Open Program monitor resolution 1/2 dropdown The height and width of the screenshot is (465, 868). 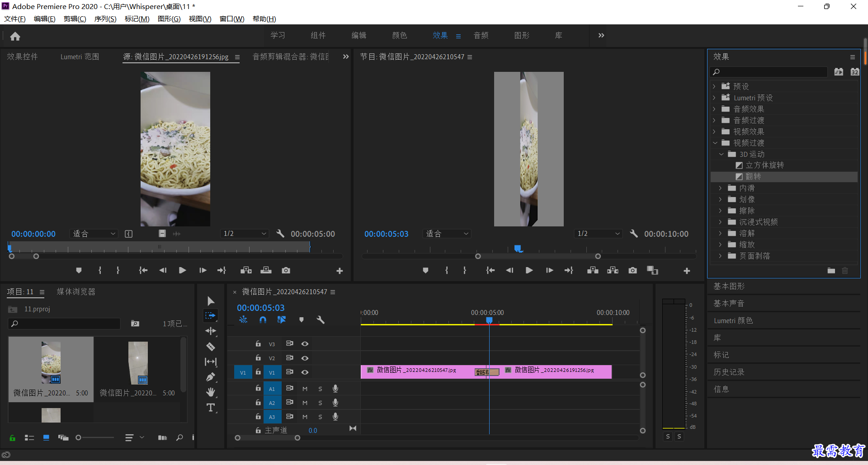pos(599,234)
